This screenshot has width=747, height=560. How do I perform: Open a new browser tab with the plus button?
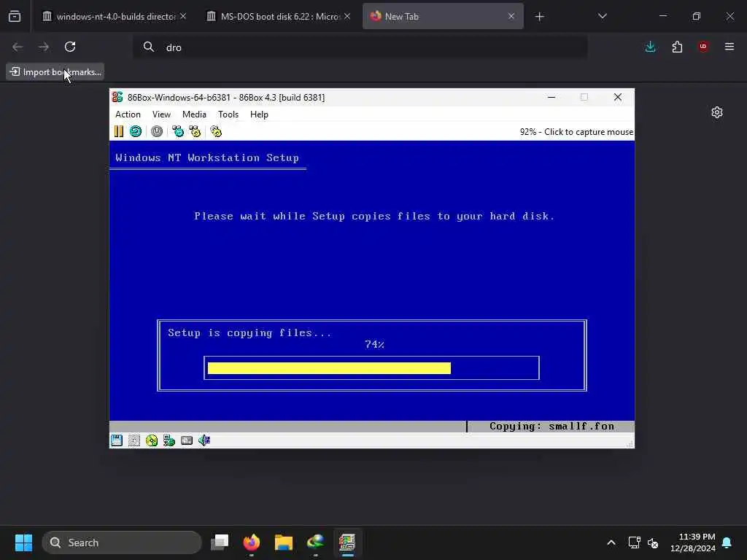539,17
